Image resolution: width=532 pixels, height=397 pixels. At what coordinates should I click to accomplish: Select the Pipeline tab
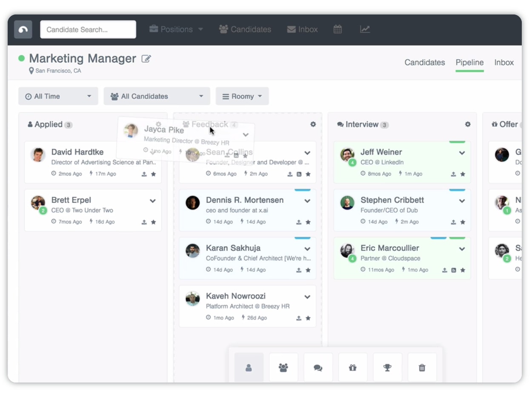pyautogui.click(x=469, y=63)
